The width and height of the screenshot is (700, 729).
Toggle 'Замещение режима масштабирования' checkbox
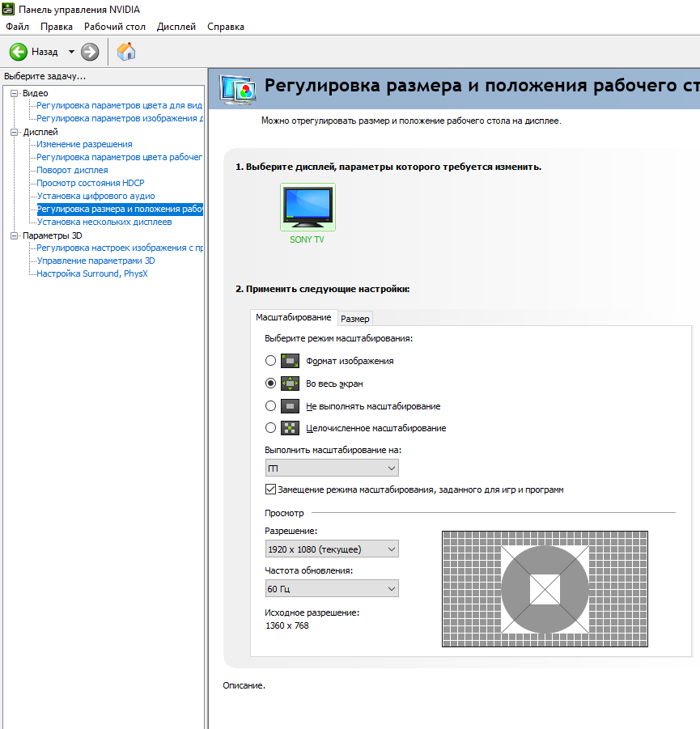271,489
